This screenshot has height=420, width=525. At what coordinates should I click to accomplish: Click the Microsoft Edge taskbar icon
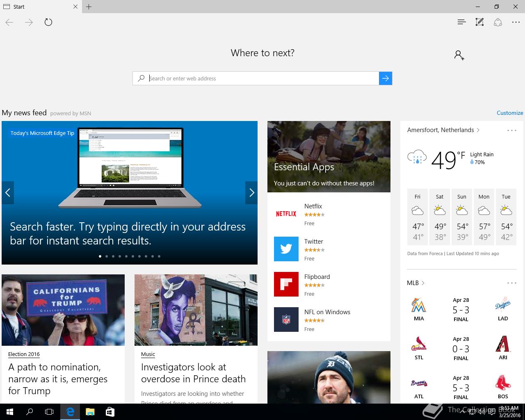tap(70, 412)
